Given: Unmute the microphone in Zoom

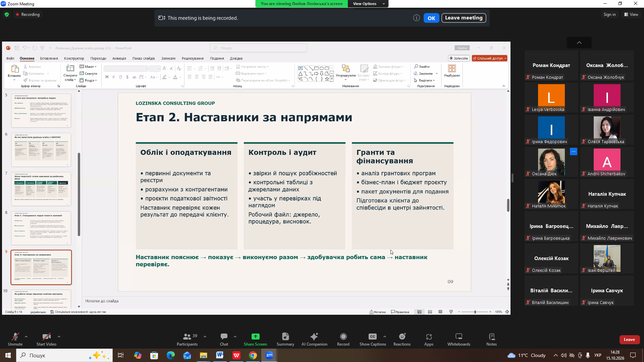Looking at the screenshot, I should (x=15, y=339).
